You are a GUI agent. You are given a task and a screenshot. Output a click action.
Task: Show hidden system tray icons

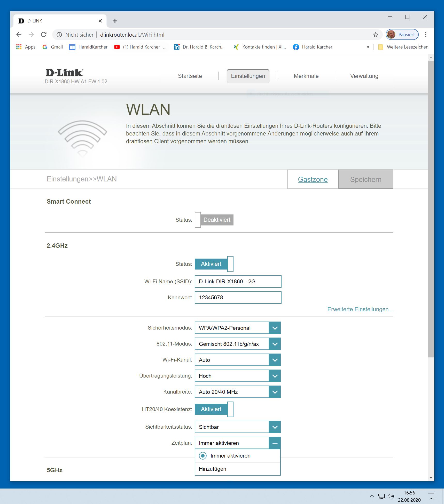click(372, 496)
